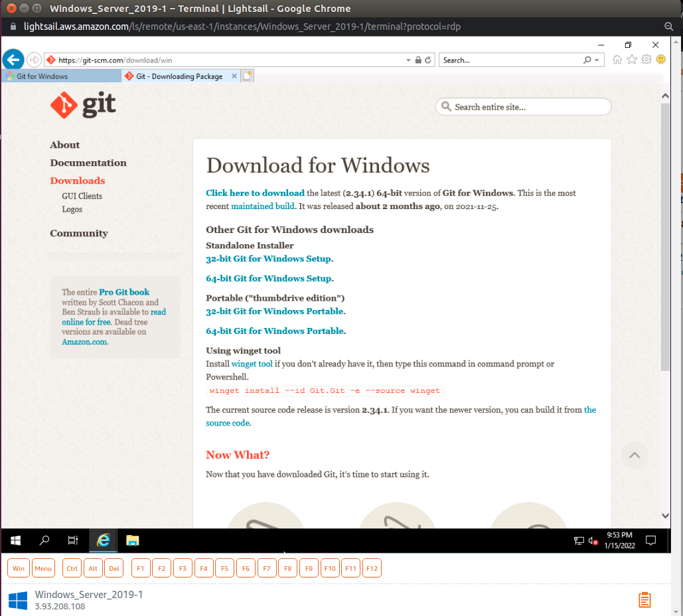Screen dimensions: 683x616
Task: Click the Lightsail Menu key button
Action: [x=43, y=568]
